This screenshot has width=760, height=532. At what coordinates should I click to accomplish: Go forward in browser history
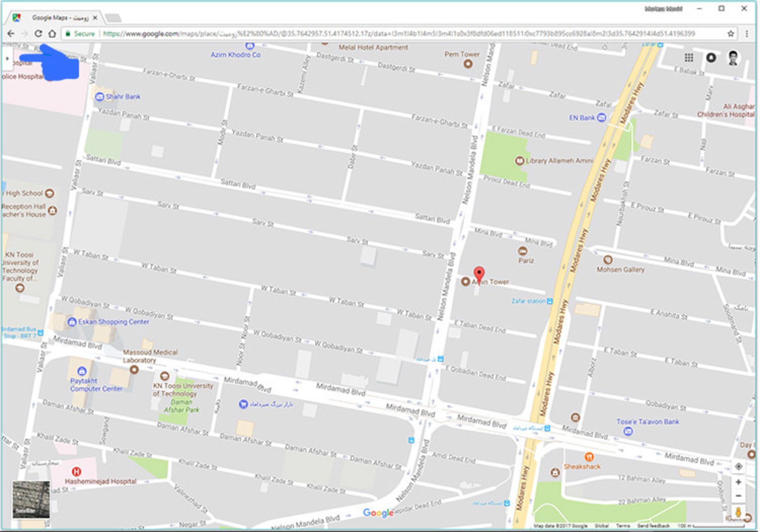click(25, 34)
